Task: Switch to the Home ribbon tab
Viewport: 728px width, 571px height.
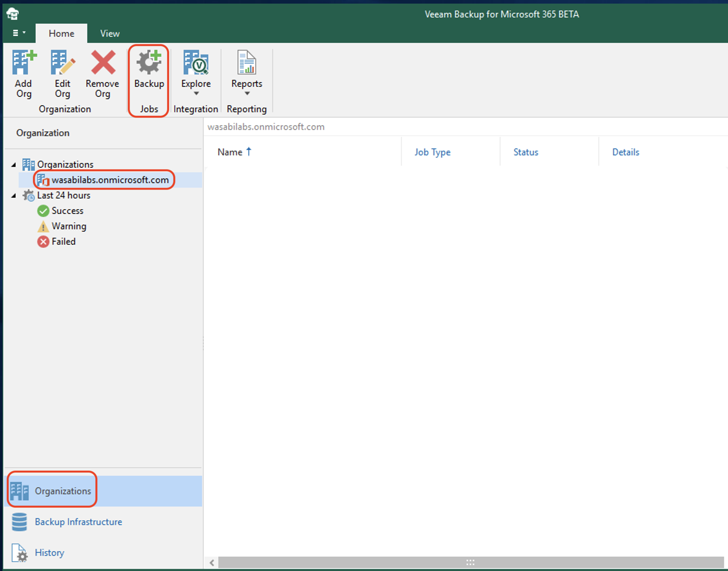Action: (x=61, y=34)
